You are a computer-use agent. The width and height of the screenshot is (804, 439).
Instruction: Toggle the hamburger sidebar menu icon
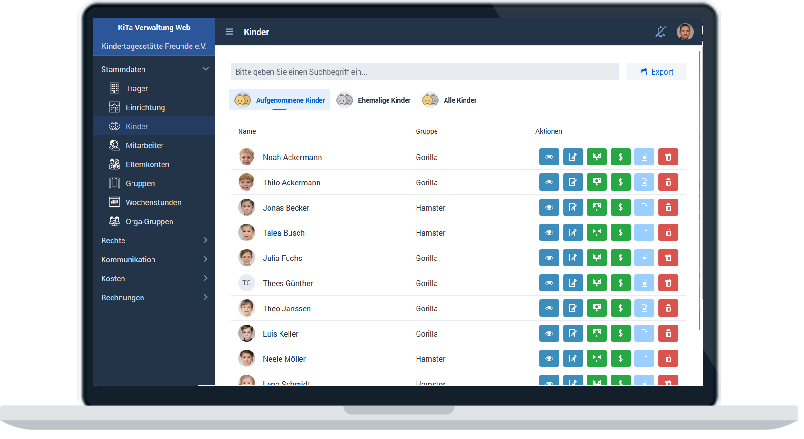click(x=229, y=32)
